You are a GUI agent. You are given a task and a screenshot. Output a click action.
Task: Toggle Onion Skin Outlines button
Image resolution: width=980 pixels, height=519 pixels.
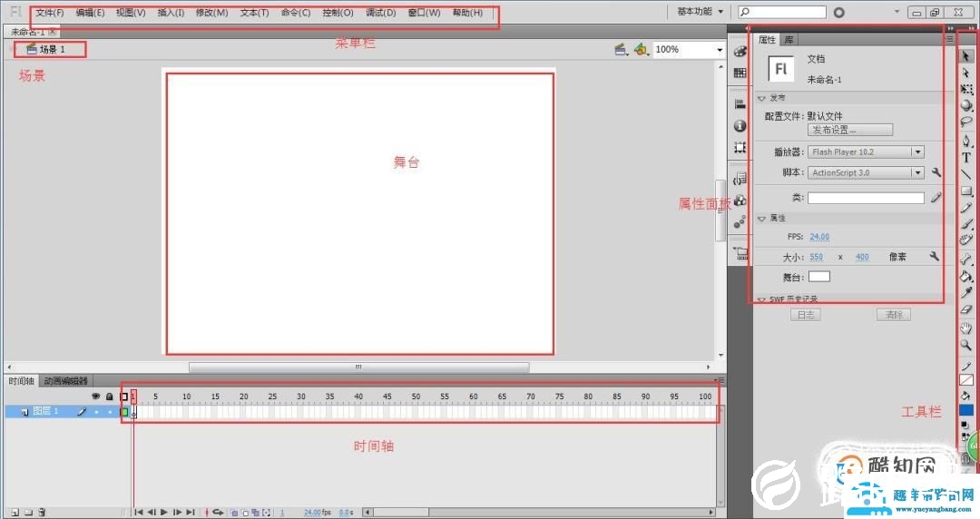[245, 513]
